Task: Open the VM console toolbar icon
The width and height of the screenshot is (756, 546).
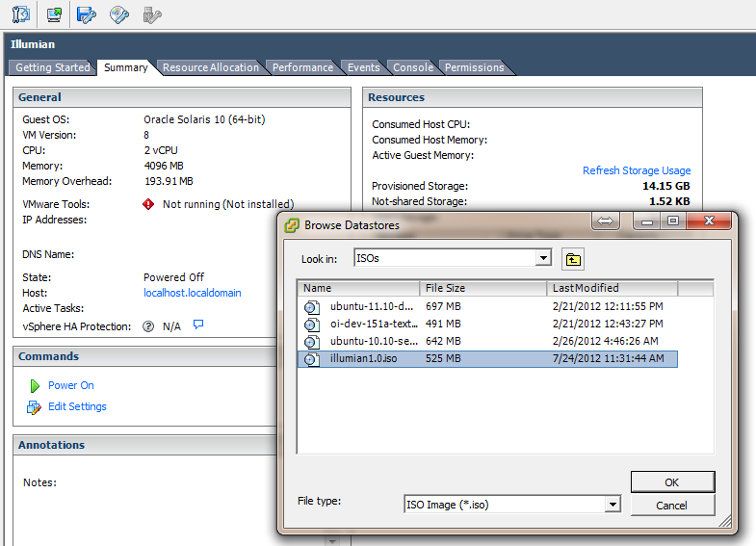Action: [54, 14]
